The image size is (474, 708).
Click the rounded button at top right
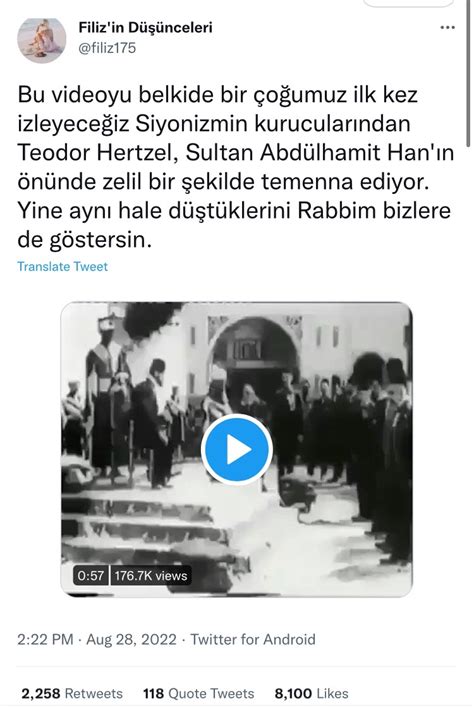[x=408, y=3]
